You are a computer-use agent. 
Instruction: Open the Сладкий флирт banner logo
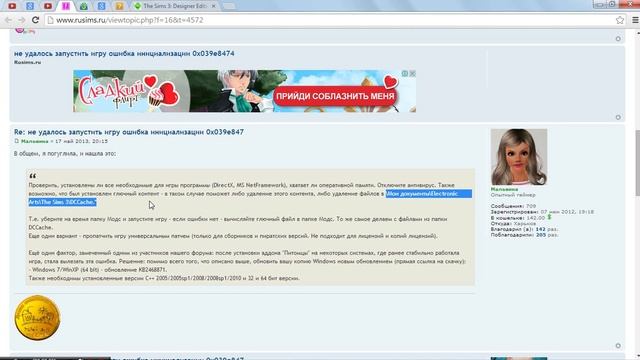pos(129,92)
